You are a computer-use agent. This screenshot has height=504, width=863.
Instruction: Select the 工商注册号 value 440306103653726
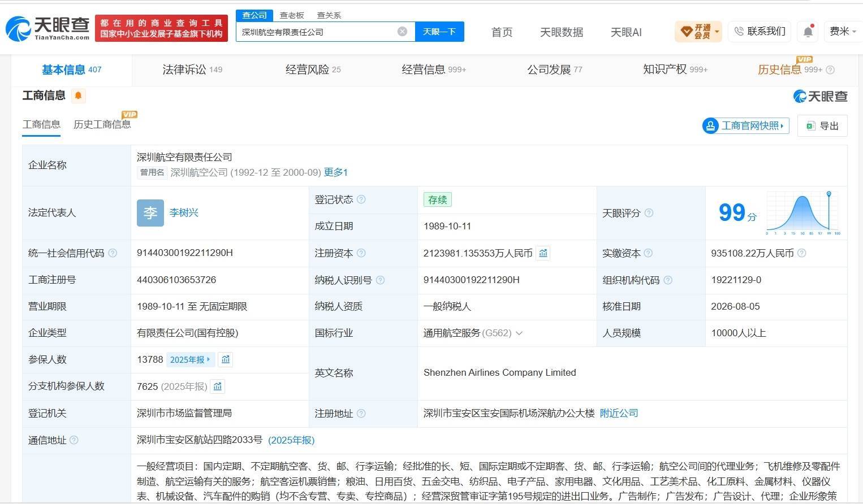point(176,280)
